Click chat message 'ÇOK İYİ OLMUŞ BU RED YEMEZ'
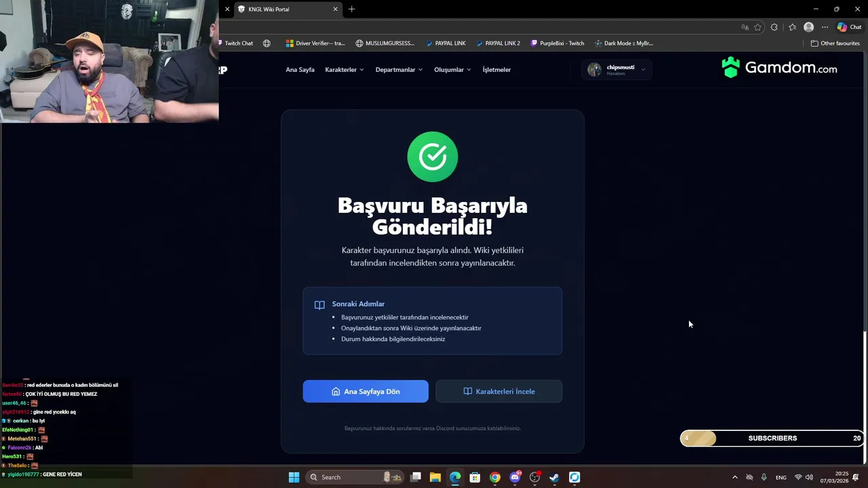 click(61, 394)
